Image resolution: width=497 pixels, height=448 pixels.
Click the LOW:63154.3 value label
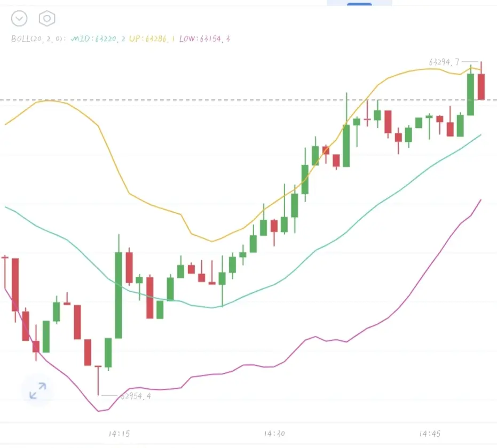(x=204, y=39)
